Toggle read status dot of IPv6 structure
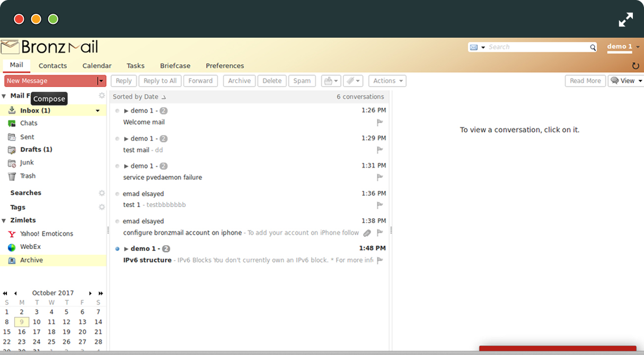 (117, 249)
